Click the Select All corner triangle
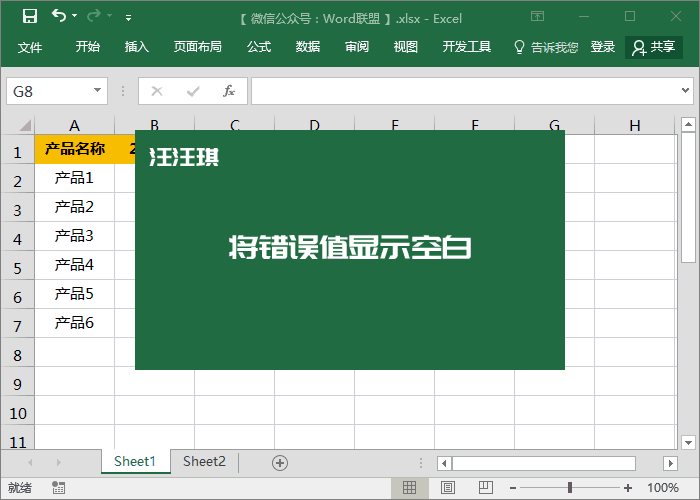700x500 pixels. [x=25, y=125]
